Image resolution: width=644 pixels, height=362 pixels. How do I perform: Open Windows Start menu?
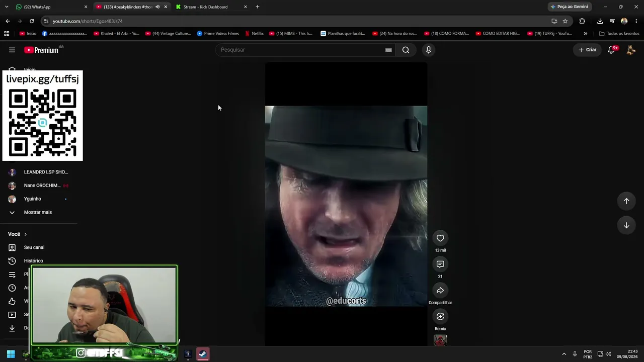point(11,354)
